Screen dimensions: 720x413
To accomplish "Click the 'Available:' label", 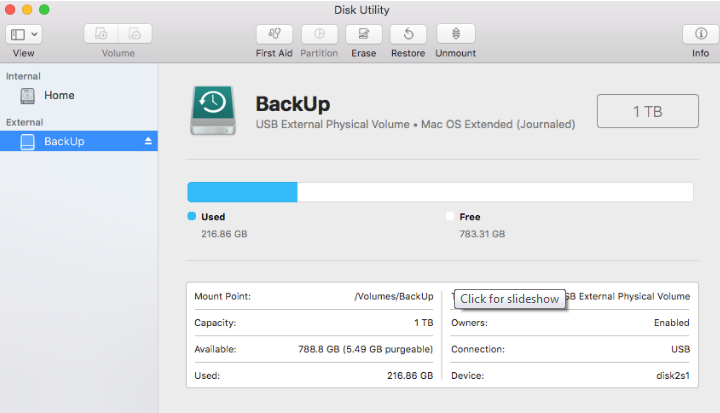I will (x=215, y=349).
